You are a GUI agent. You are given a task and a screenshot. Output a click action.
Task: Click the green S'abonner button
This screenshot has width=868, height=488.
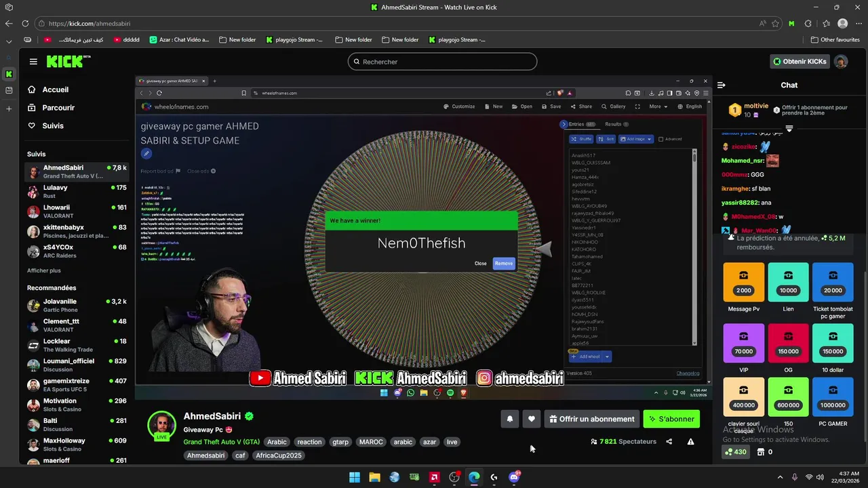pos(671,419)
